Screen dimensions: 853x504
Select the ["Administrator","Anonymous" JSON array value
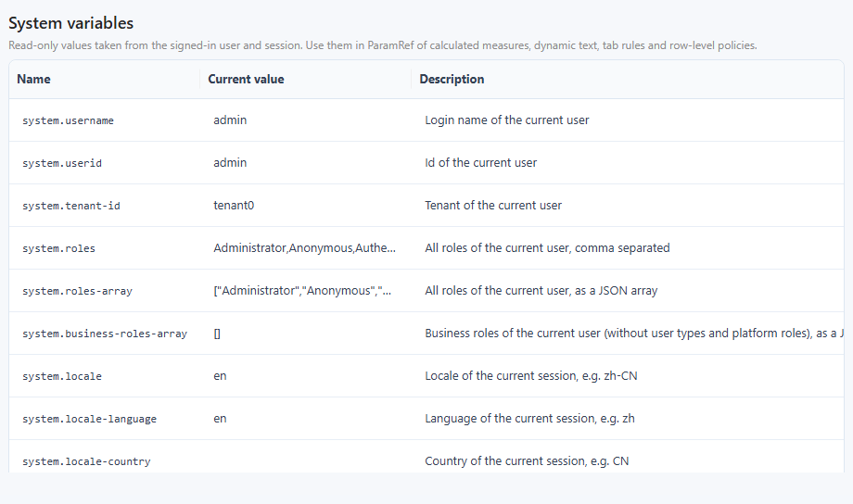(302, 291)
